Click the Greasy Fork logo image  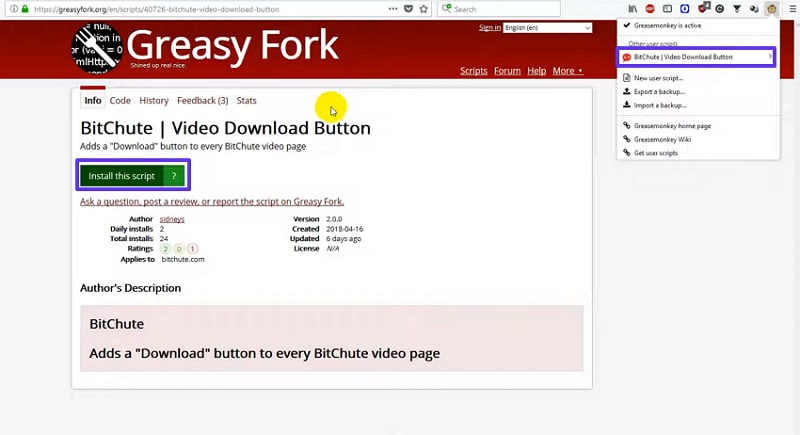(x=97, y=48)
